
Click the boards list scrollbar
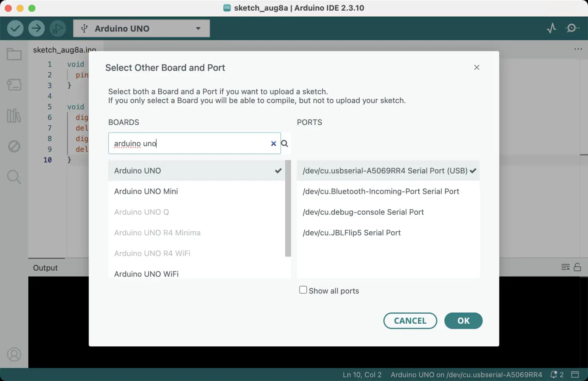[288, 208]
